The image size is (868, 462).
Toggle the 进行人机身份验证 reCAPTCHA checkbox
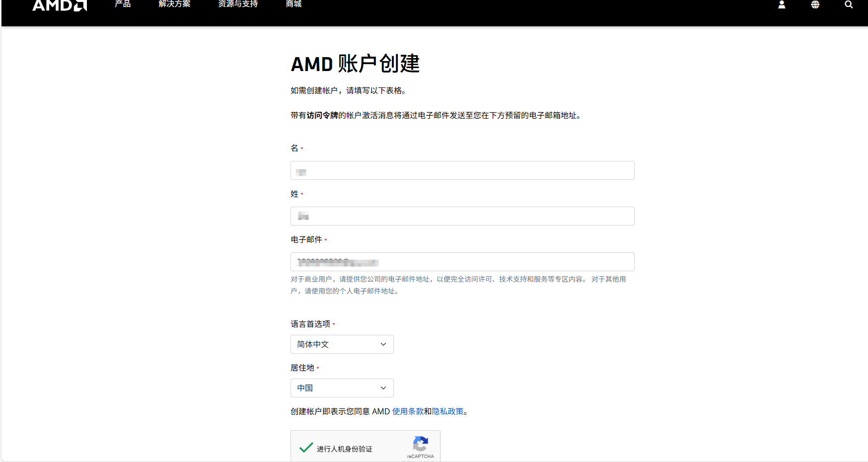pyautogui.click(x=306, y=448)
